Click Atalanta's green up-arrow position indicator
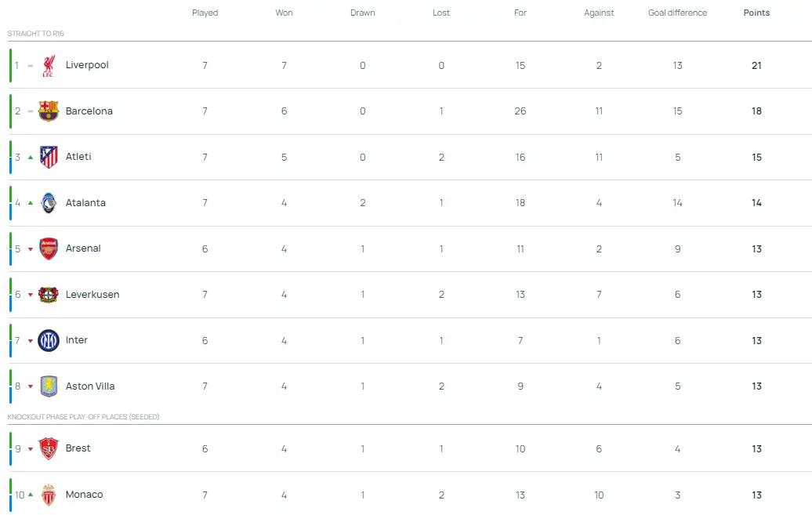This screenshot has height=515, width=812. pos(31,203)
